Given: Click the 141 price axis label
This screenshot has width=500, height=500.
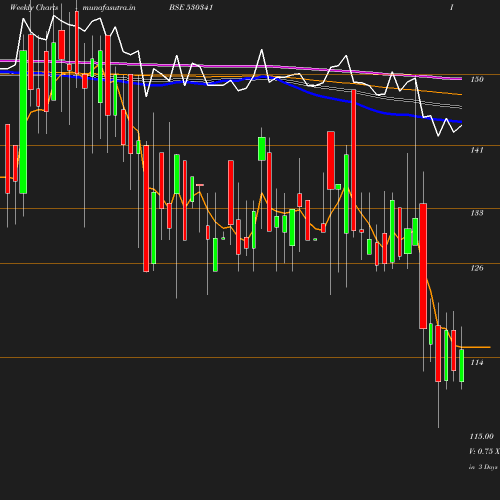Looking at the screenshot, I should click(477, 150).
